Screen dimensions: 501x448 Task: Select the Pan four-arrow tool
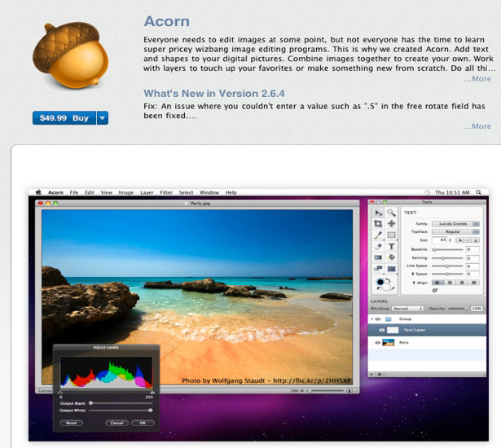pos(391,224)
